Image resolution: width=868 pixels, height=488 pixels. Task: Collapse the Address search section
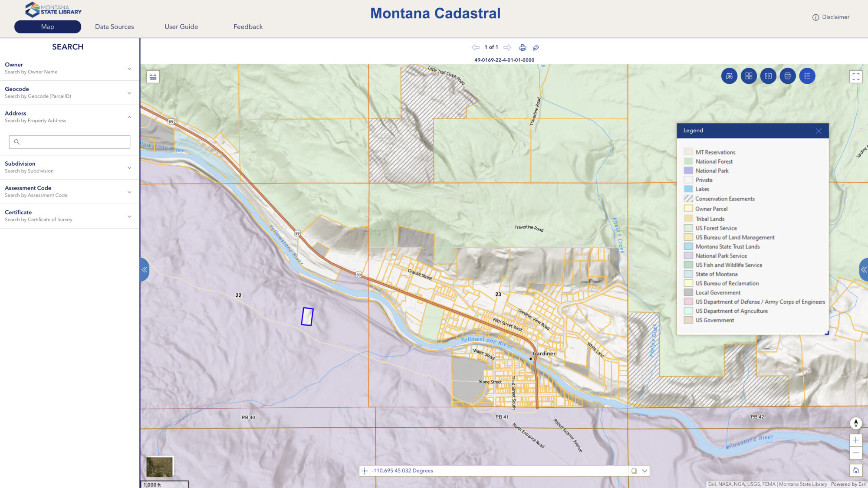tap(128, 117)
